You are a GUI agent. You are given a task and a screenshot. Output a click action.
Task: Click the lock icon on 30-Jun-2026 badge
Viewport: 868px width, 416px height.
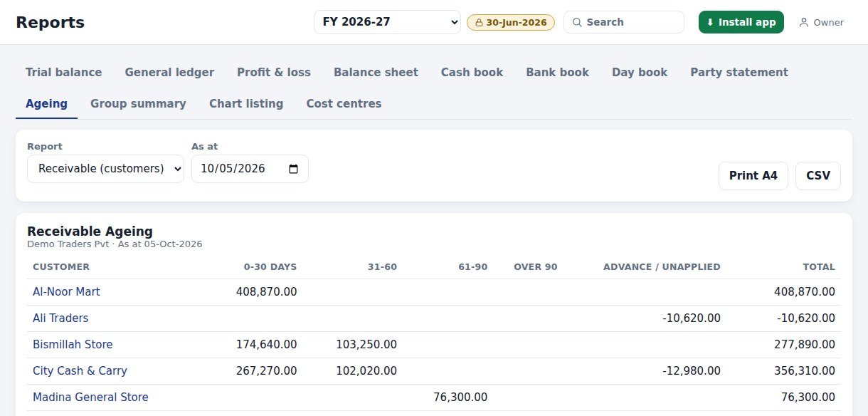479,23
